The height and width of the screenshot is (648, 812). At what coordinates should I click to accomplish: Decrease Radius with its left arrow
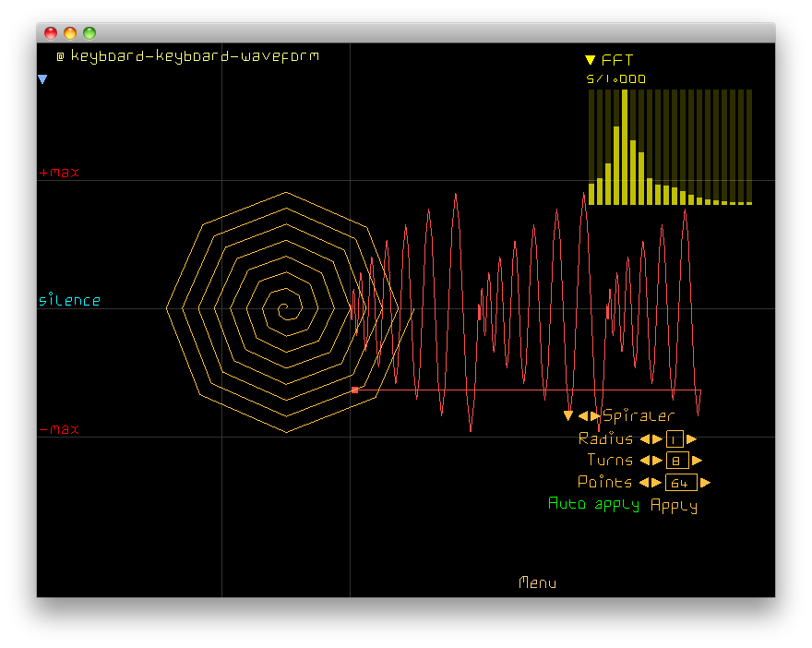coord(645,439)
